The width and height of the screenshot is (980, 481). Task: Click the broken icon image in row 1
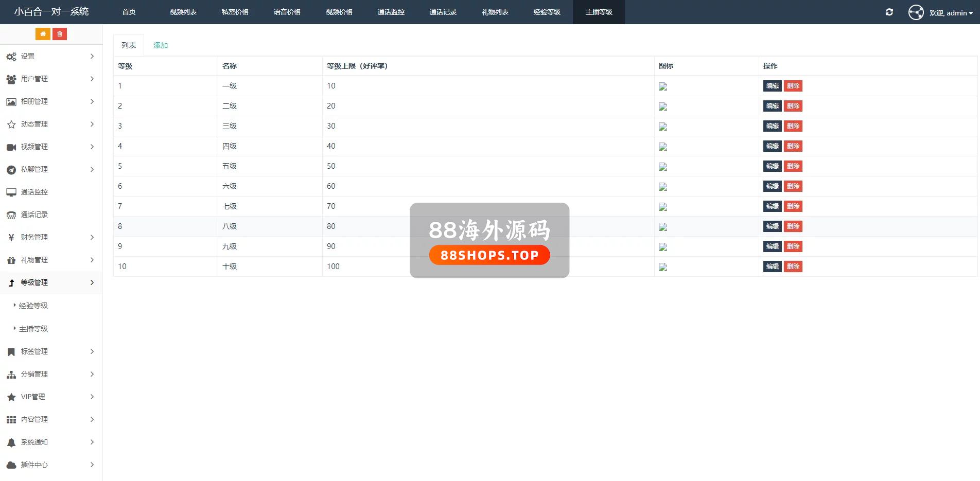point(663,86)
